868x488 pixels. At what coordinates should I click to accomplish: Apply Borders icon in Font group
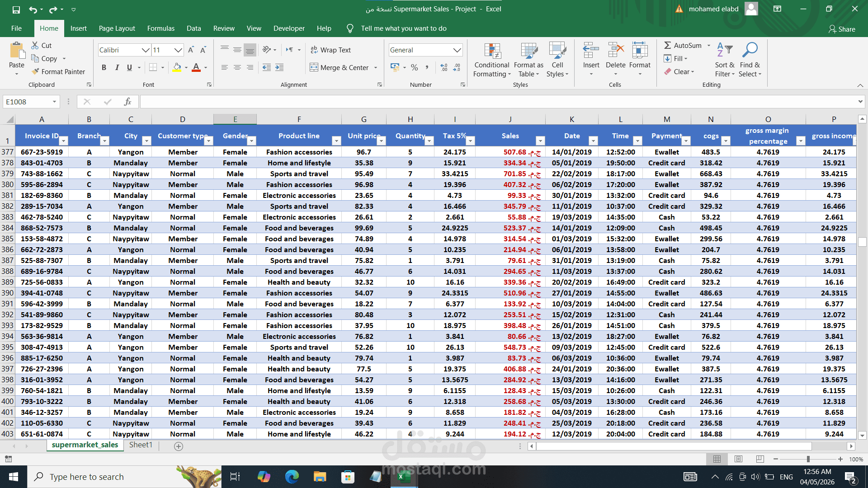click(153, 67)
